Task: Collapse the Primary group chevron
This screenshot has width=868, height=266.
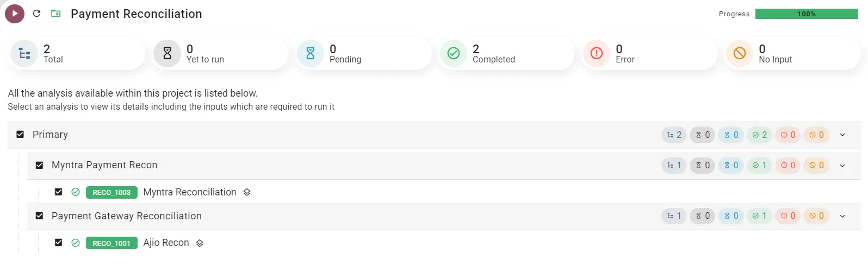Action: pyautogui.click(x=842, y=135)
